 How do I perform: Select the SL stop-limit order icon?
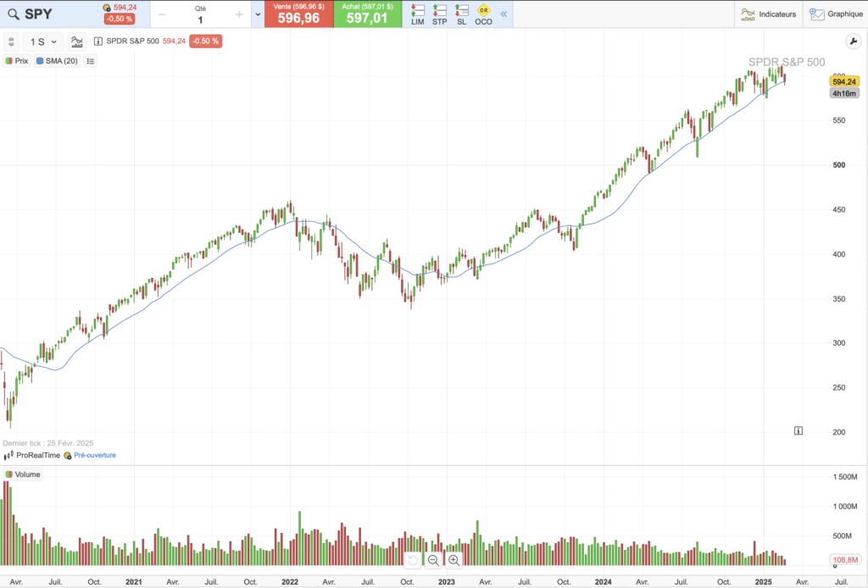(462, 14)
